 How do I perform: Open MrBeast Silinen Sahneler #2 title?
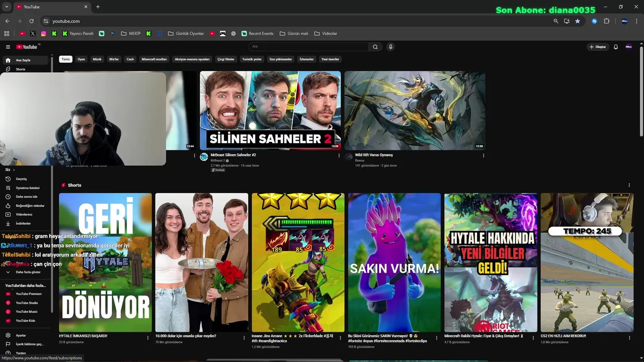click(x=233, y=155)
